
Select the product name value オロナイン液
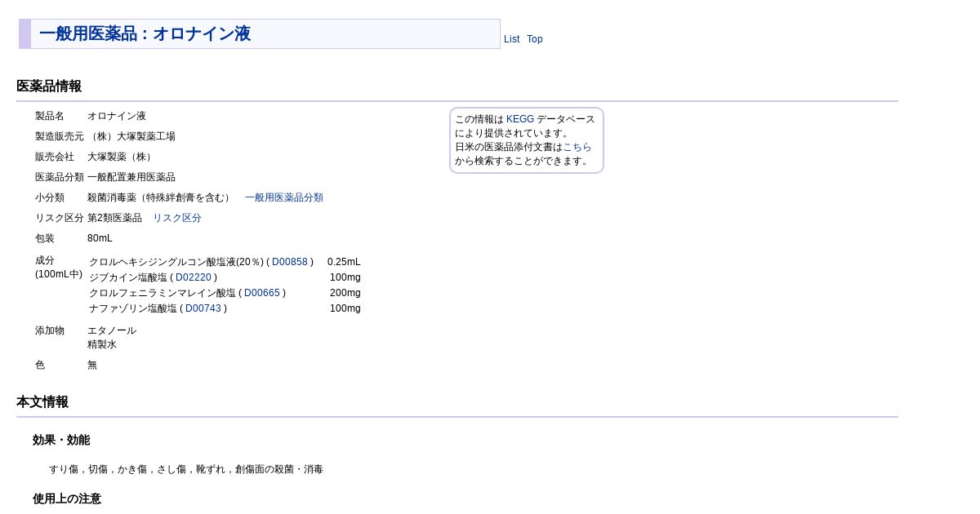point(117,116)
